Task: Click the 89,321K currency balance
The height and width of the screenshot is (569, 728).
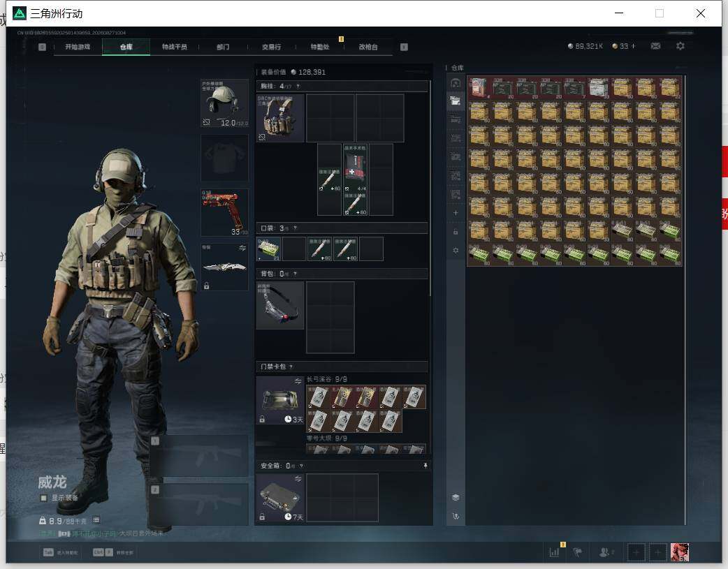Action: (585, 46)
